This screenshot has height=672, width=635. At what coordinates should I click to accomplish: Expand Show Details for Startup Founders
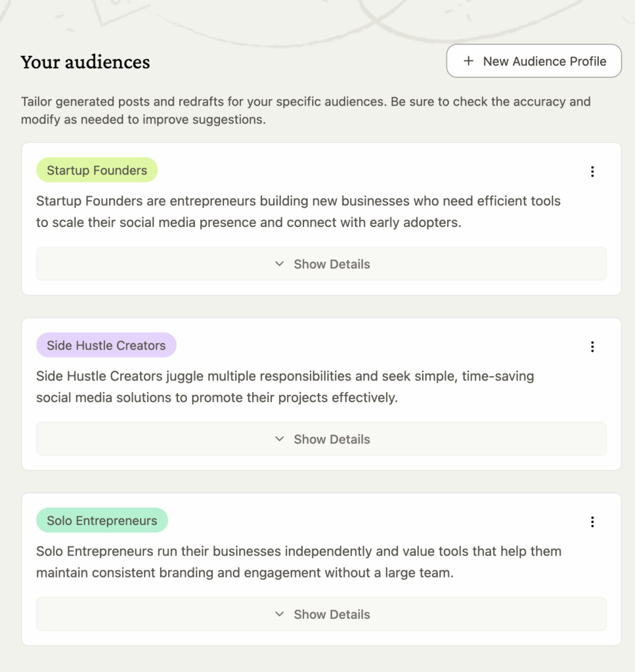pyautogui.click(x=321, y=264)
